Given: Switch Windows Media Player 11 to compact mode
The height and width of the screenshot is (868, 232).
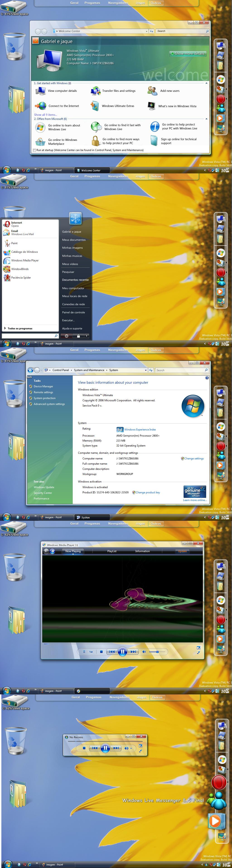Looking at the screenshot, I should click(x=198, y=653).
